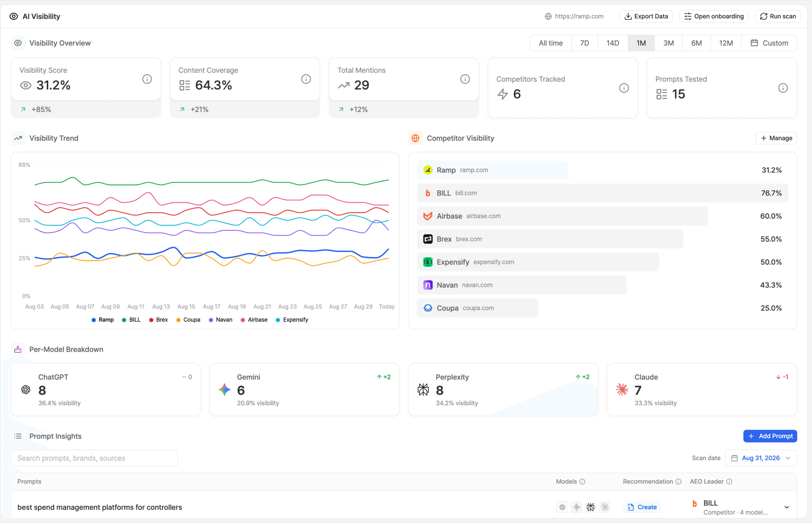Click the 'best spend management platforms for controllers' prompt
This screenshot has height=523, width=812.
pos(99,507)
